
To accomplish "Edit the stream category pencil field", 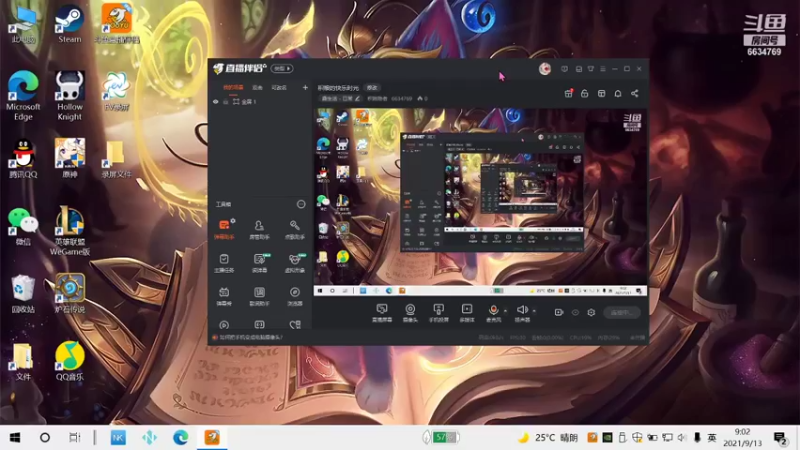I will (340, 98).
